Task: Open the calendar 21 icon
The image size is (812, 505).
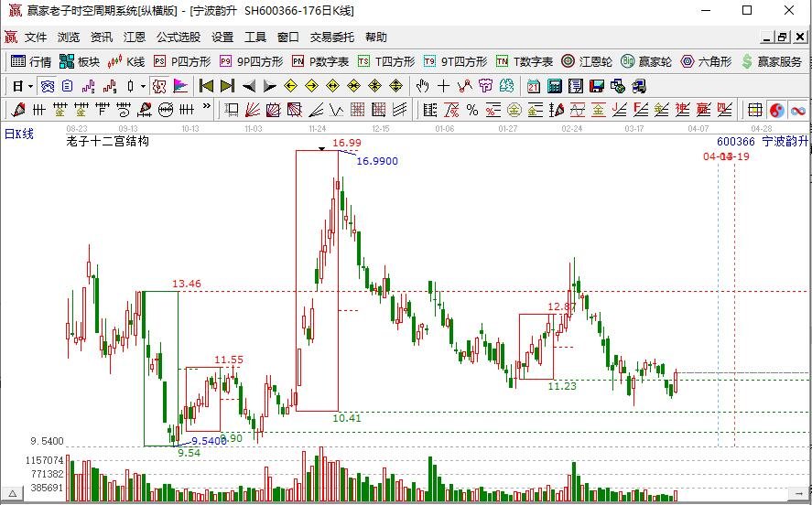Action: [534, 86]
